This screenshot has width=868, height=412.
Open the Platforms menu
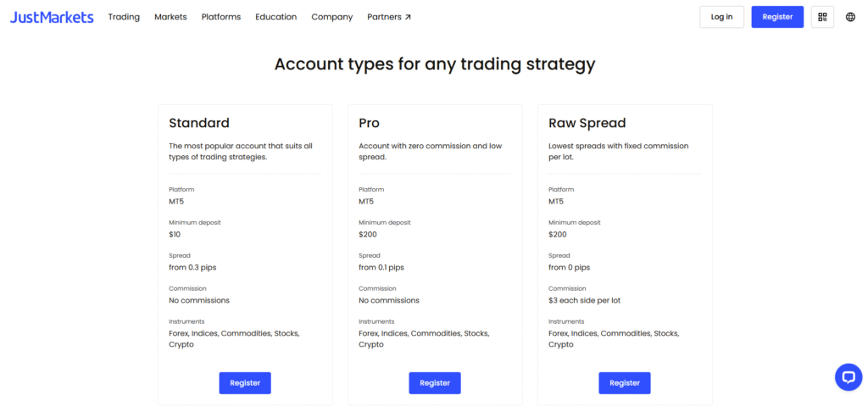point(221,17)
